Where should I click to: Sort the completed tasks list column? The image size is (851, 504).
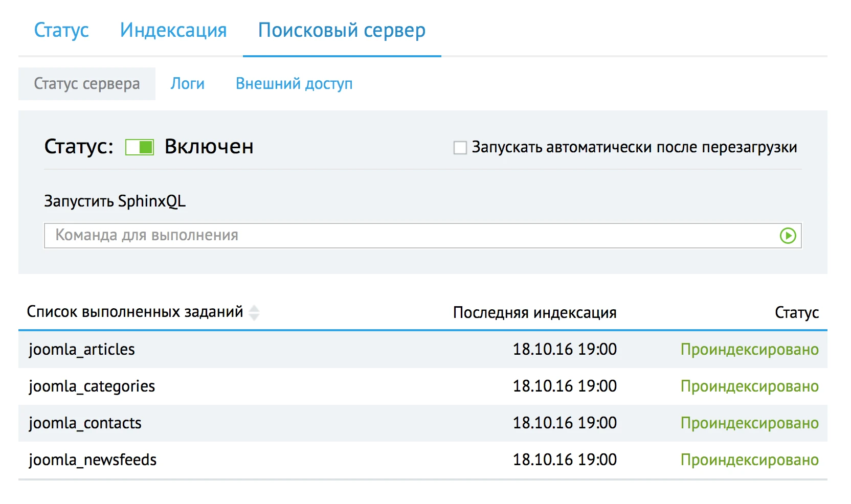(254, 312)
